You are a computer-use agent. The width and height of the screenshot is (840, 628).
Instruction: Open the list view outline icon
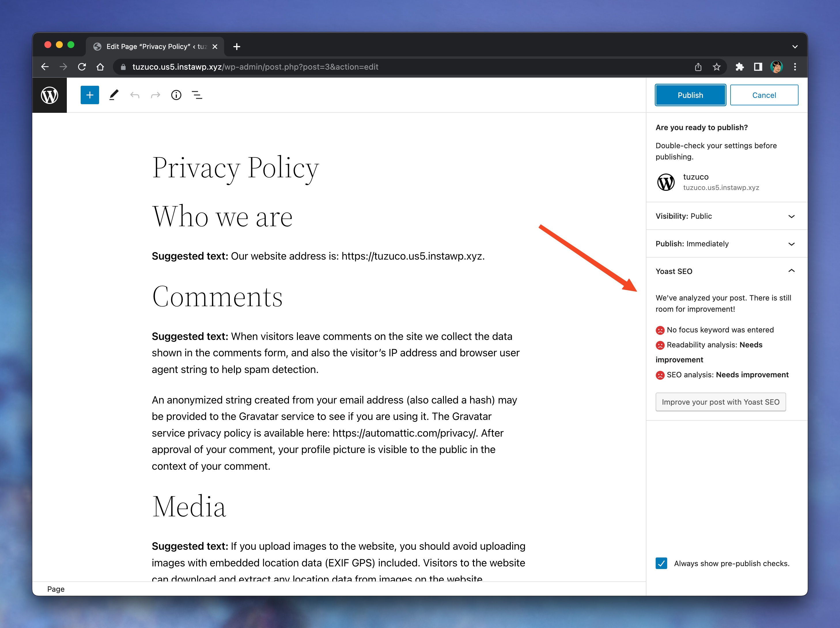(197, 95)
